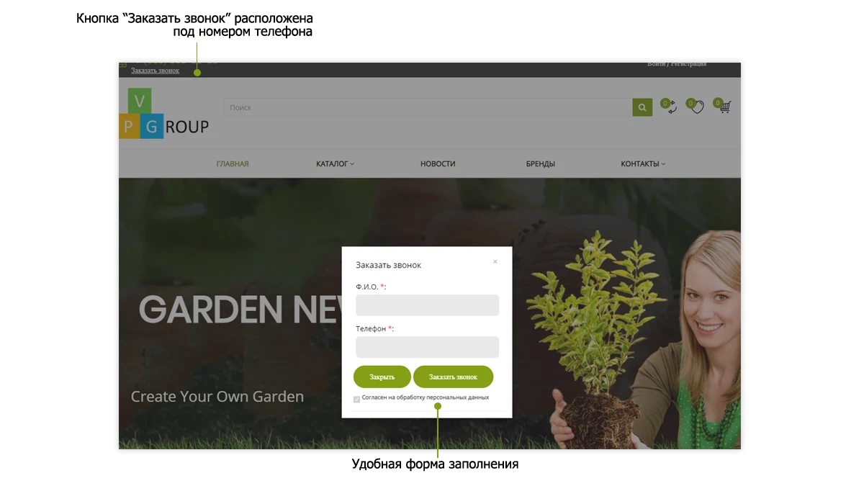Screen dimensions: 864x504
Task: Click the green search magnifier button
Action: pyautogui.click(x=642, y=107)
